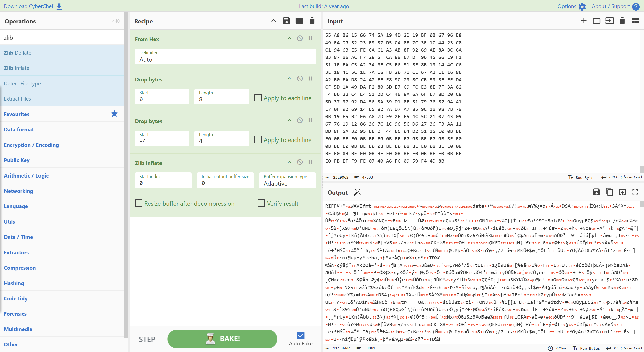Clear the recipe with the trash icon

click(312, 21)
